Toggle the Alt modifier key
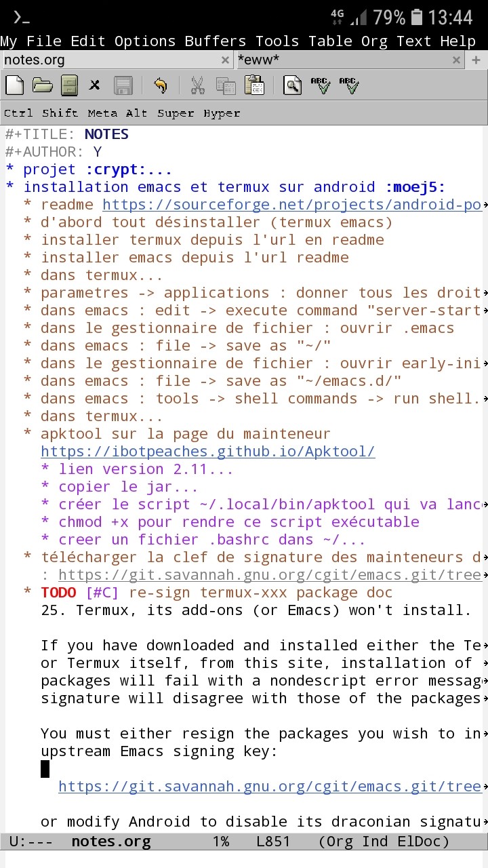Screen dimensions: 488x868 pyautogui.click(x=136, y=113)
